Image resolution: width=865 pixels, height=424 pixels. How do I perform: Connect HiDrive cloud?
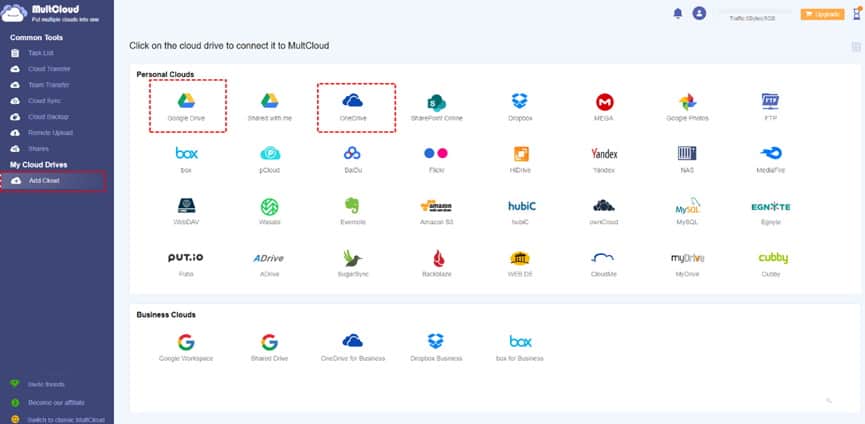tap(520, 159)
